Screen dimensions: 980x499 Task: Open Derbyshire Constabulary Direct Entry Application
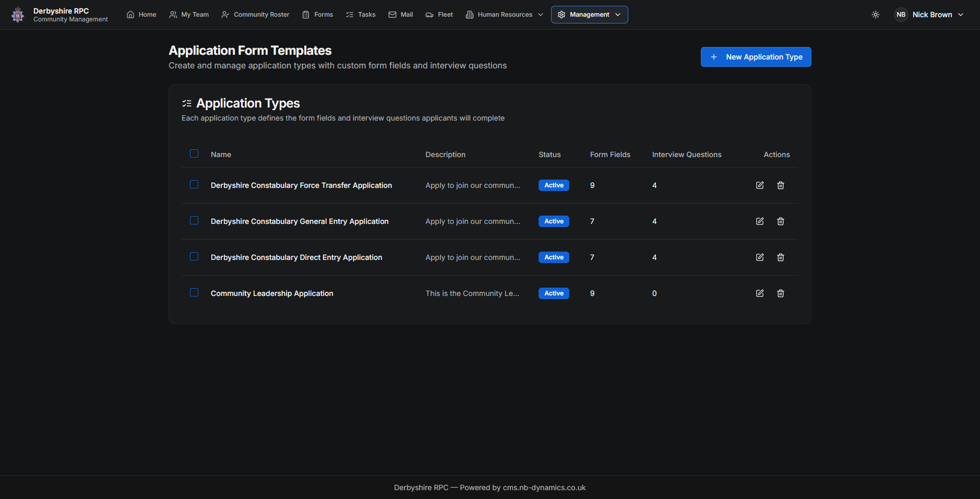coord(296,257)
